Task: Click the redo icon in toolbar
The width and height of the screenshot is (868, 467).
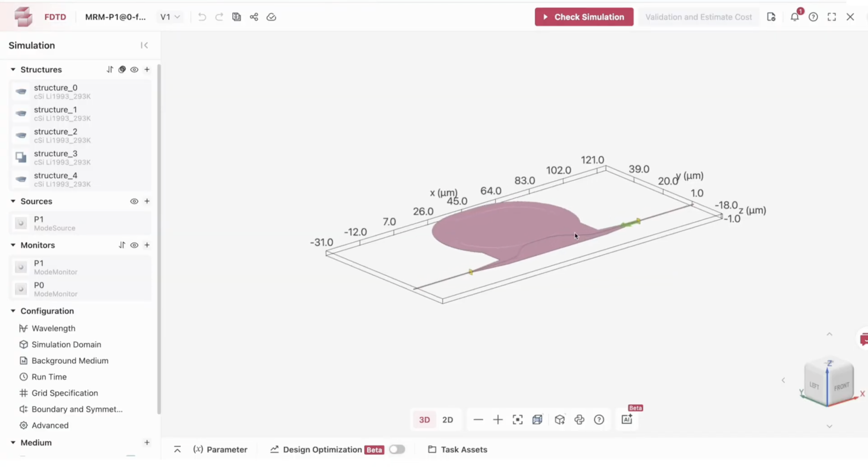Action: [x=219, y=17]
